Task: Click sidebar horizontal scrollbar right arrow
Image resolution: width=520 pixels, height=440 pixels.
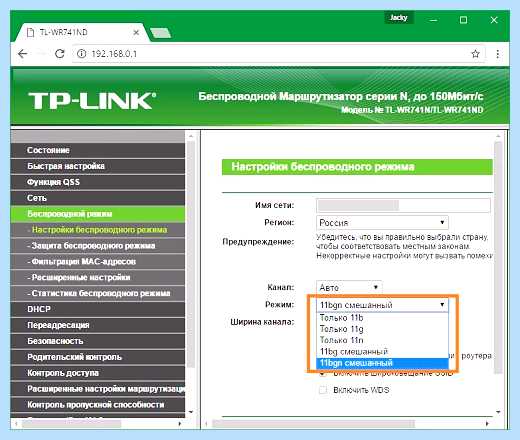Action: pos(180,424)
